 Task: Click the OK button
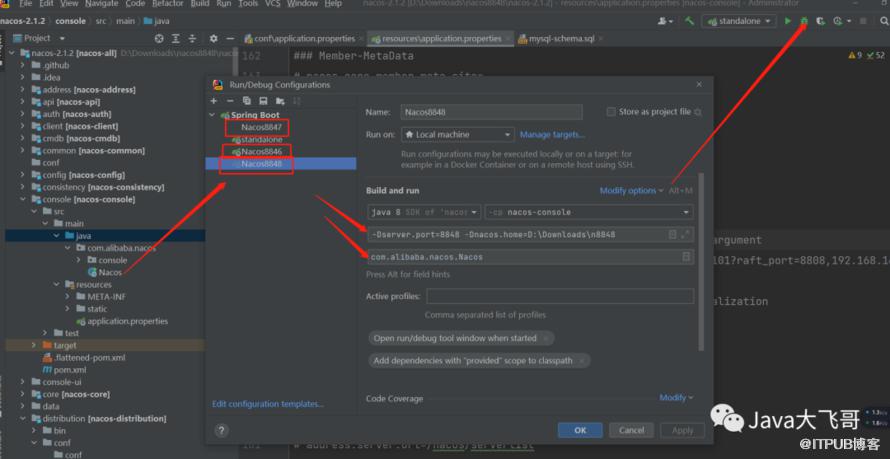pos(580,430)
